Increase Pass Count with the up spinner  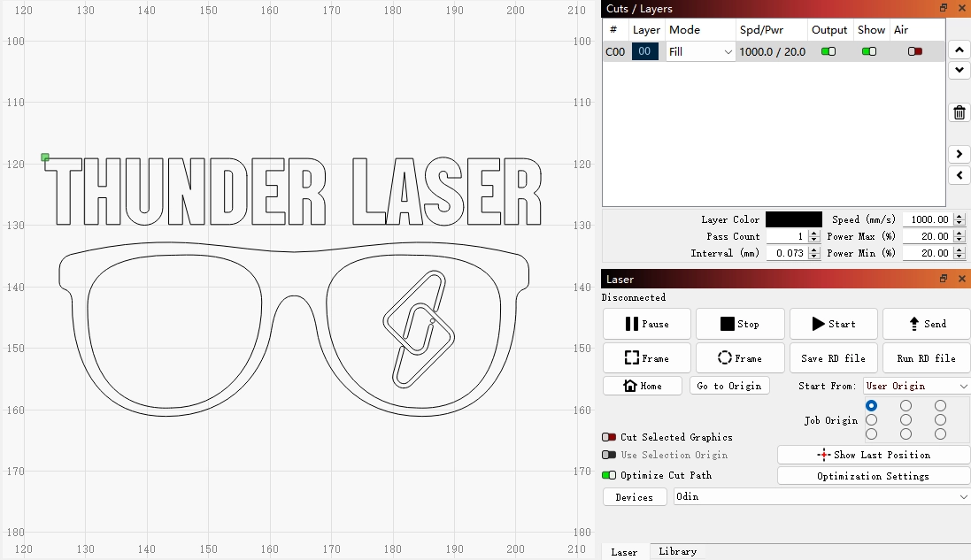click(x=814, y=234)
